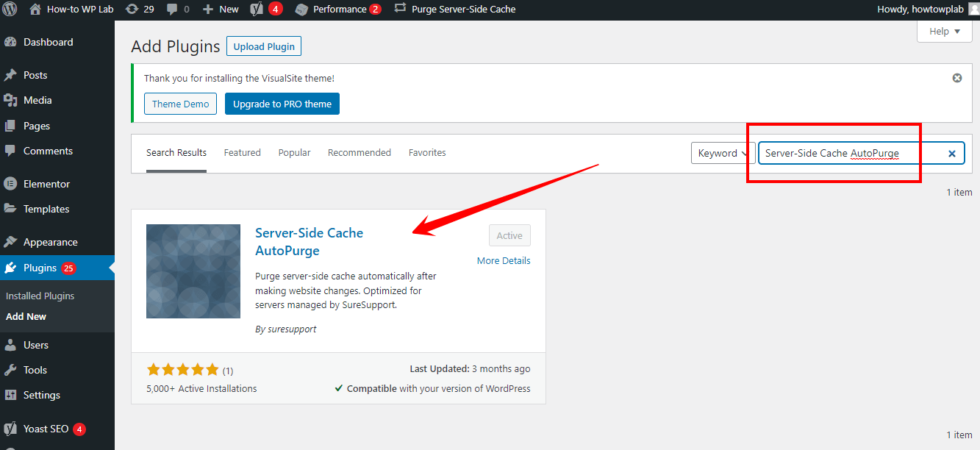Switch to the Recommended tab
The width and height of the screenshot is (980, 450).
[x=360, y=153]
